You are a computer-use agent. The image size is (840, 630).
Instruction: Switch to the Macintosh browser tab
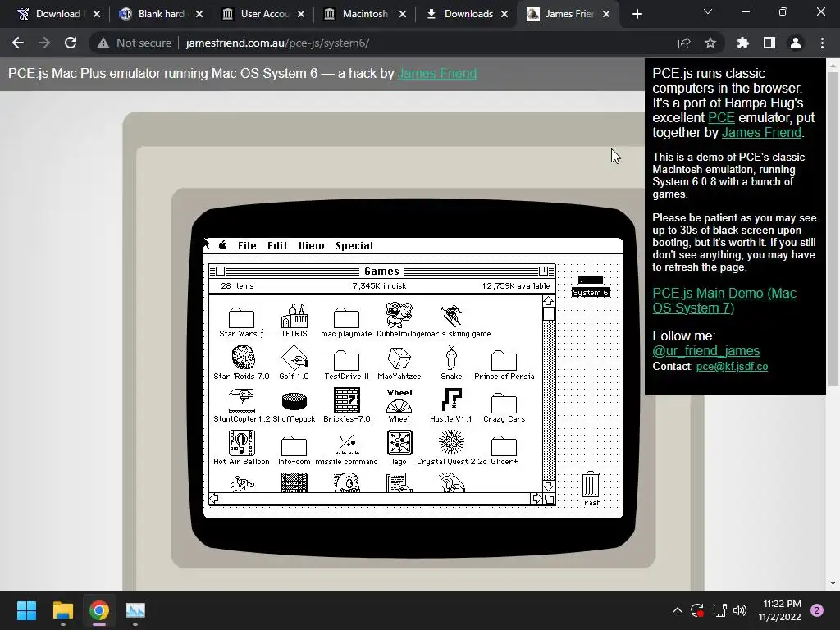365,14
